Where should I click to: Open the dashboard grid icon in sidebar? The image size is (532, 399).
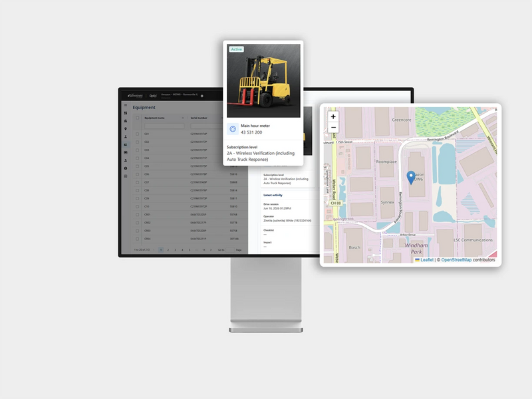(126, 113)
